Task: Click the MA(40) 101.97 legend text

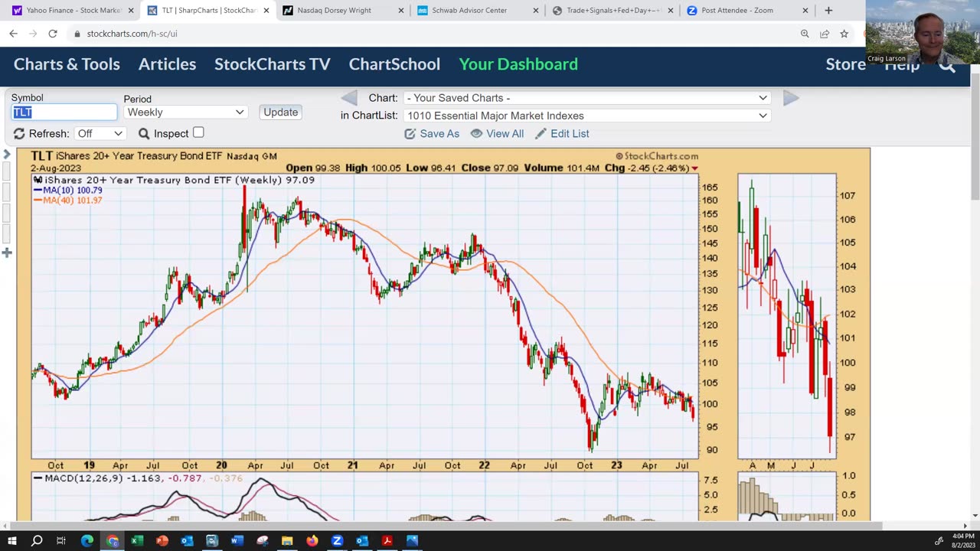Action: coord(67,201)
